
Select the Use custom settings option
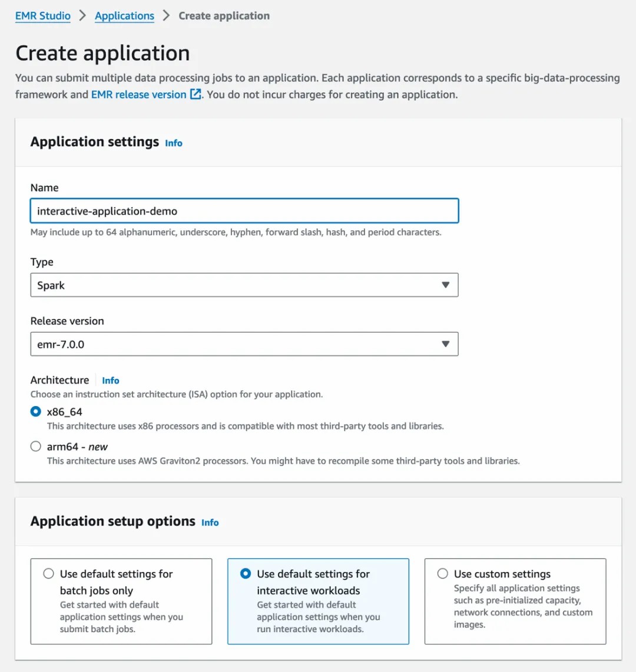pos(443,574)
